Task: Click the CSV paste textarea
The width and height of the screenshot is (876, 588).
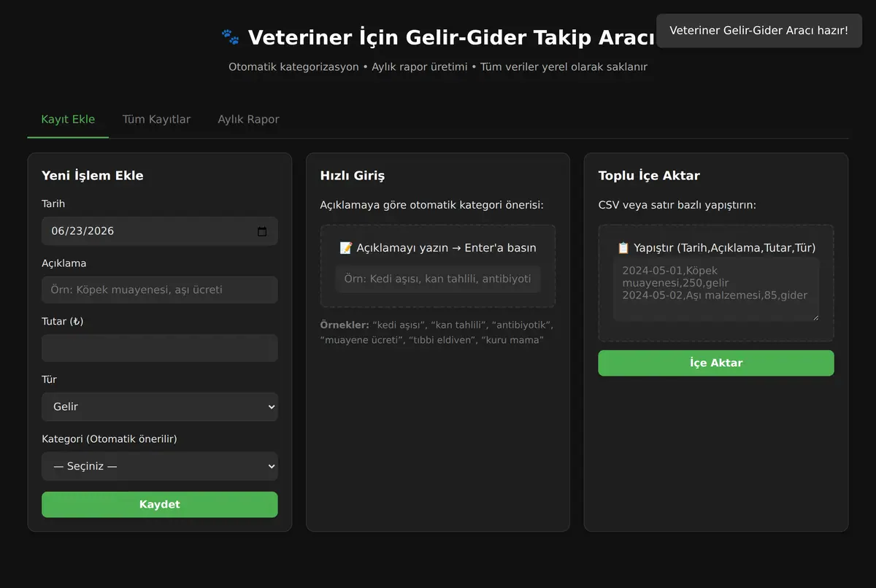Action: [x=716, y=289]
